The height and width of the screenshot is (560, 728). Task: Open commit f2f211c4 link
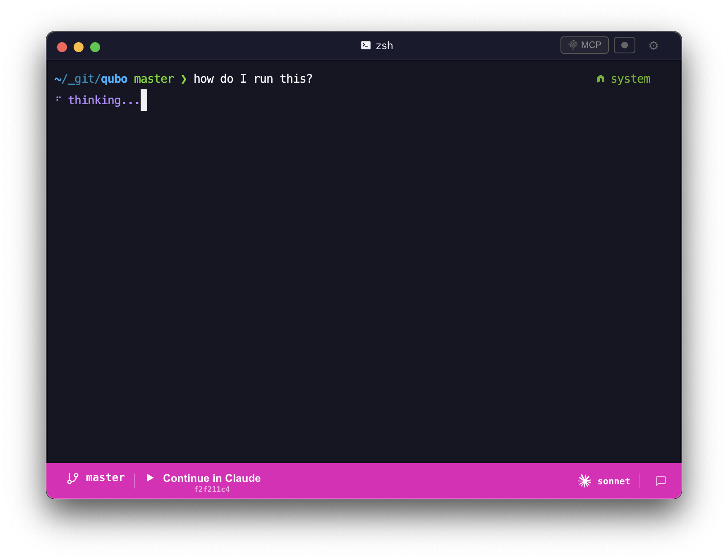[x=212, y=489]
